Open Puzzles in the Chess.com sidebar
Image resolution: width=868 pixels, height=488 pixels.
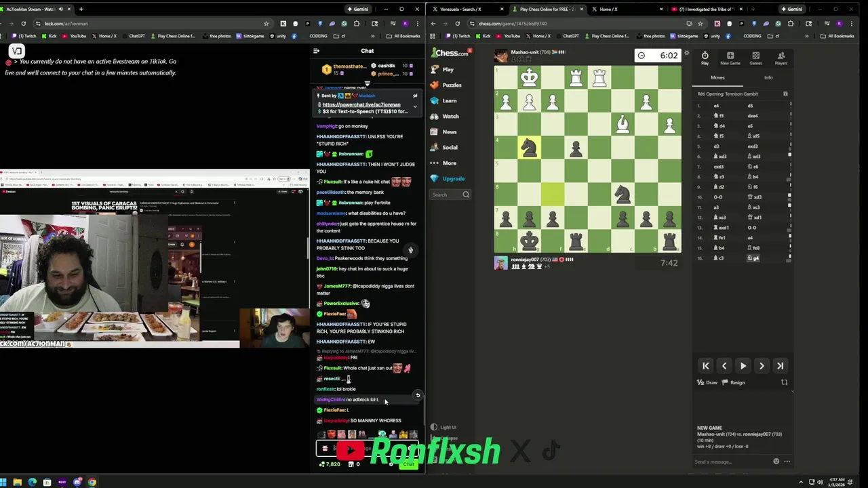[446, 85]
